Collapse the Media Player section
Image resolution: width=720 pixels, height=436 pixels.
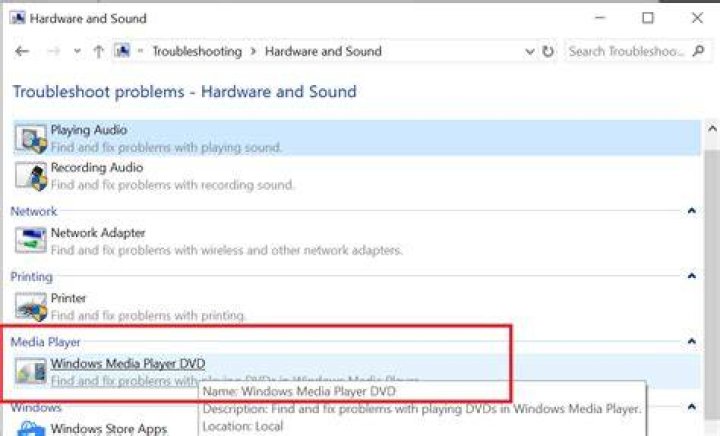[x=692, y=341]
